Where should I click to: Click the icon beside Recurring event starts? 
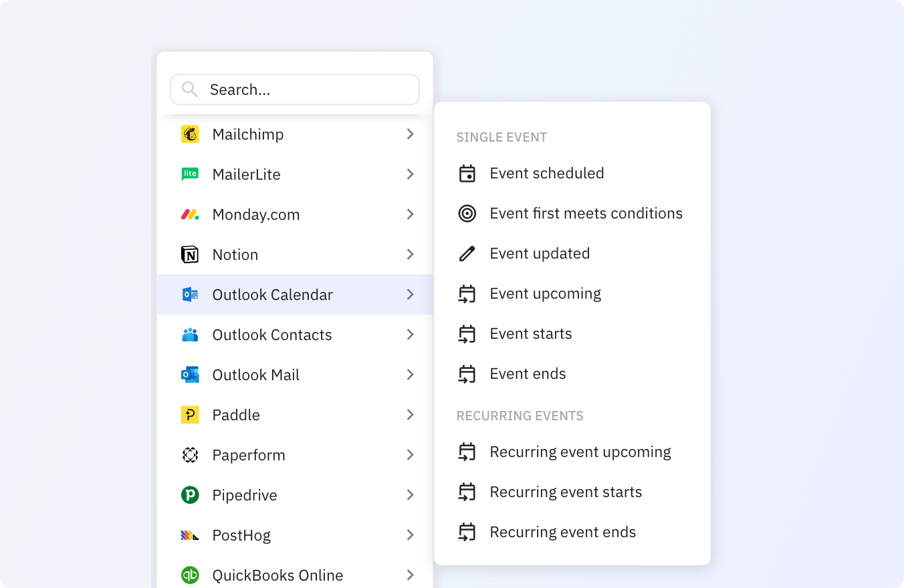click(467, 492)
